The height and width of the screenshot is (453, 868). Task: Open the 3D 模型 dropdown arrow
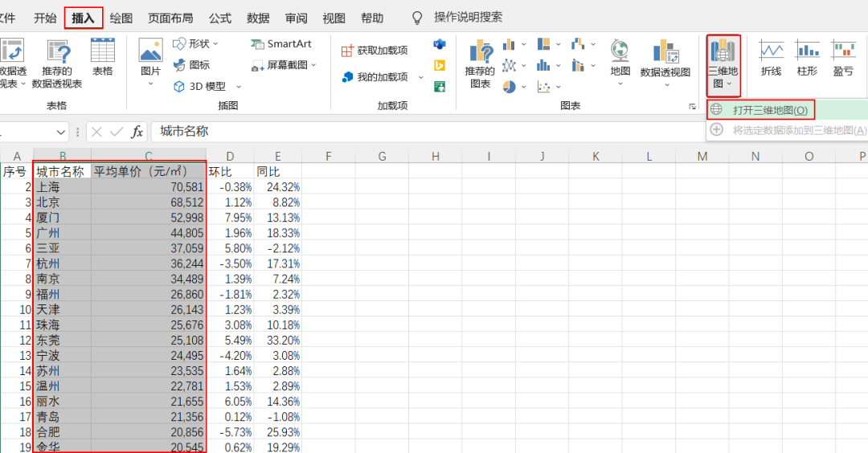[239, 87]
